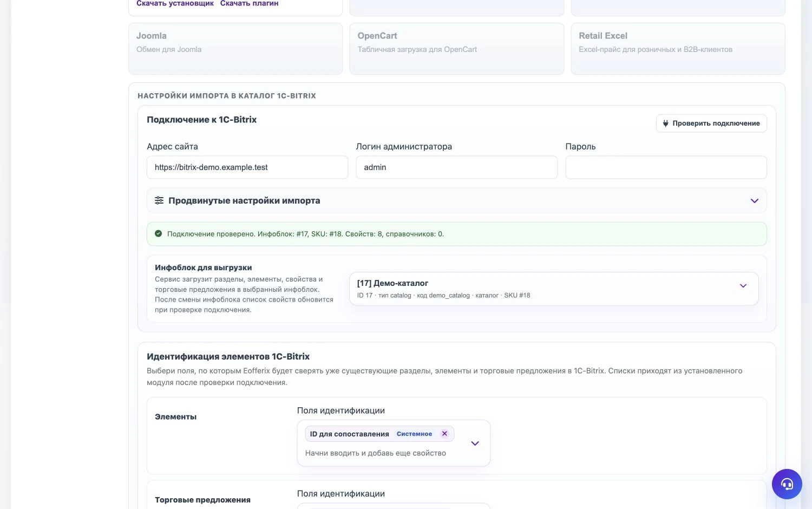Click the Проверить подключение button
The height and width of the screenshot is (509, 812).
[x=711, y=123]
